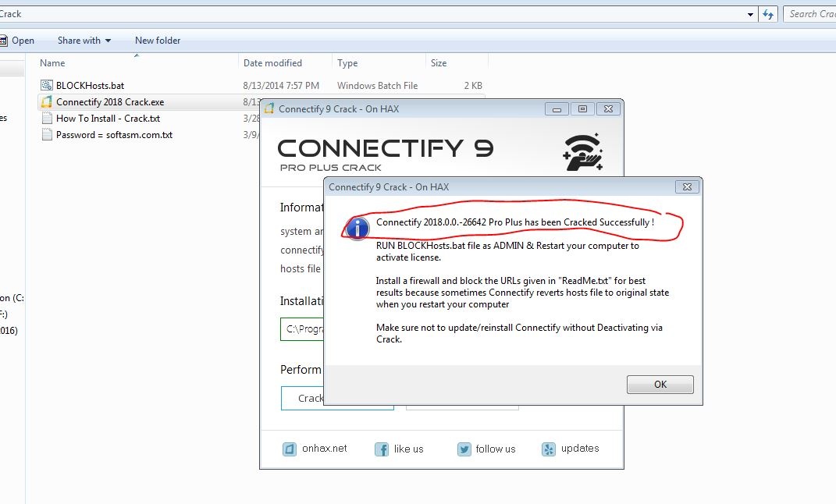Click the 8/13/2014 7:57 PM date cell
836x504 pixels.
click(281, 85)
